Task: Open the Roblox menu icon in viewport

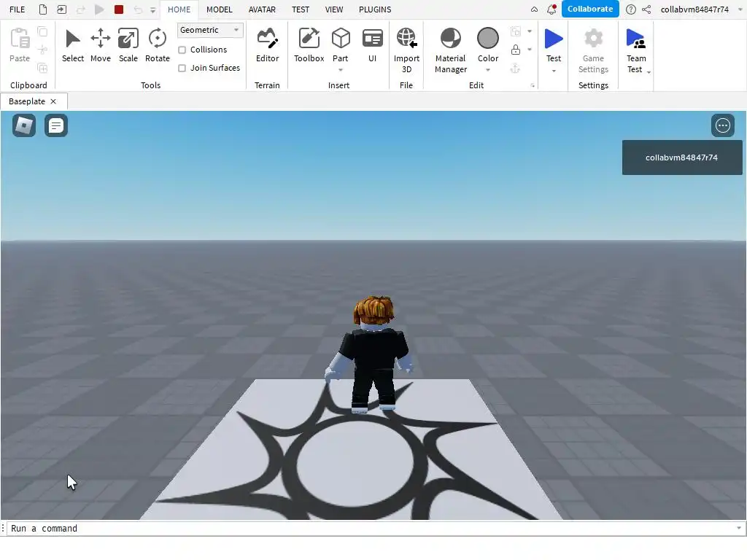Action: point(24,125)
